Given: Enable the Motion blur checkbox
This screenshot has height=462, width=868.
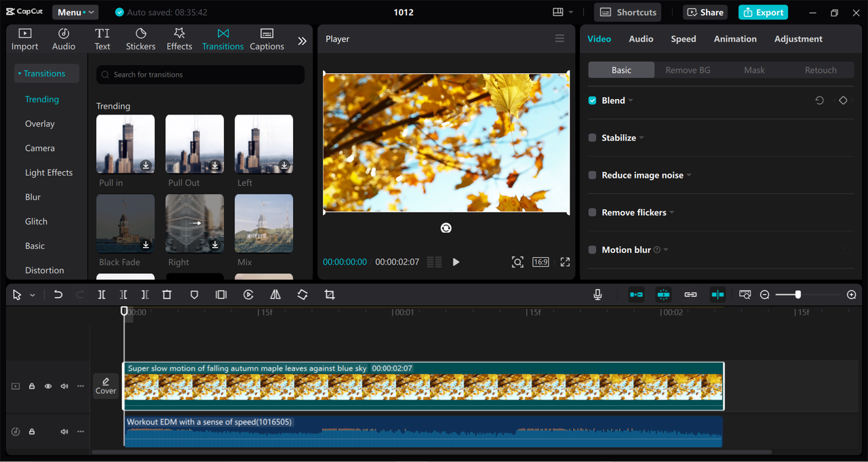Looking at the screenshot, I should [x=592, y=250].
